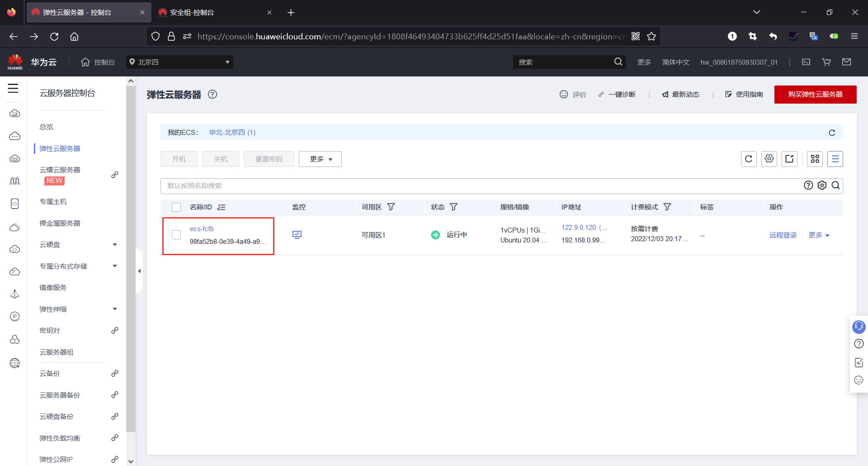The width and height of the screenshot is (868, 466).
Task: Open 镜像服务 in the sidebar
Action: pos(53,288)
